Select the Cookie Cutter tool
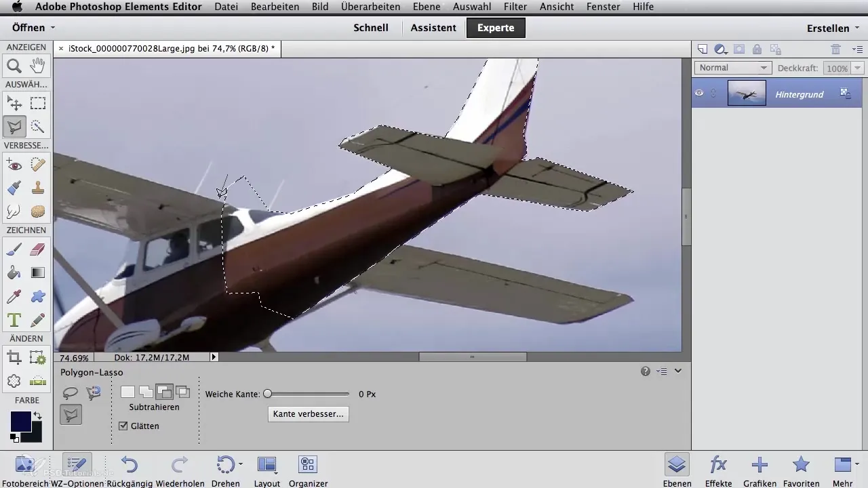This screenshot has width=868, height=488. (x=14, y=380)
